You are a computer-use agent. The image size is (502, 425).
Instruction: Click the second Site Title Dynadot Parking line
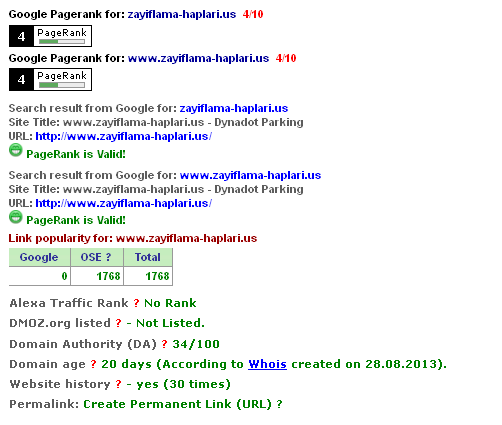[156, 189]
